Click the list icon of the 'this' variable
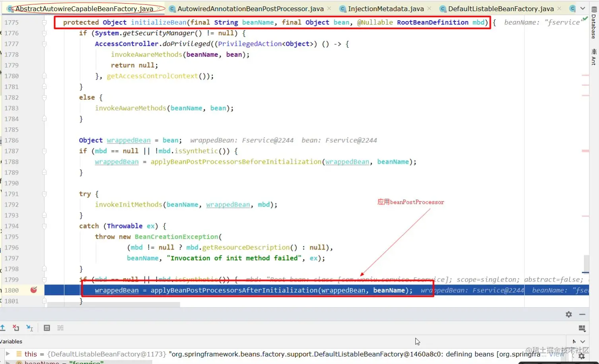 coord(19,354)
